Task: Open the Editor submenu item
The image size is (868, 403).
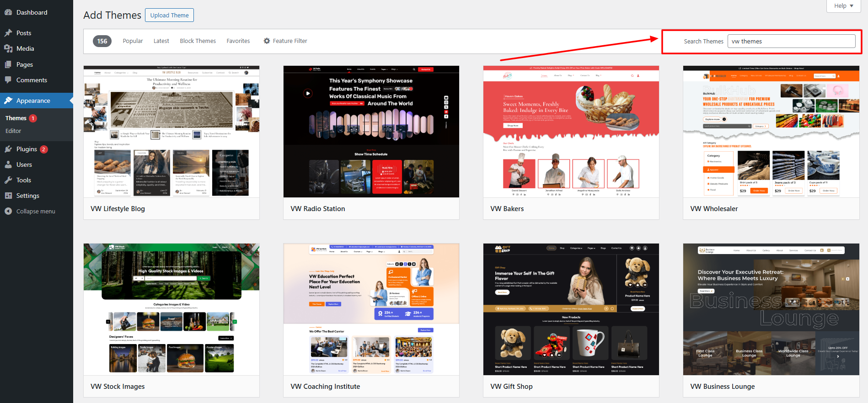Action: (x=13, y=131)
